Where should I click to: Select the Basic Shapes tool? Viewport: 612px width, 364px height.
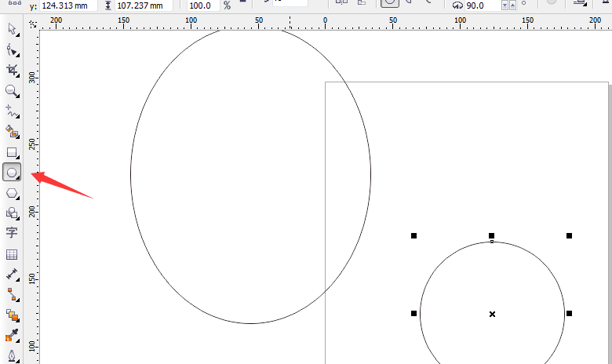12,213
